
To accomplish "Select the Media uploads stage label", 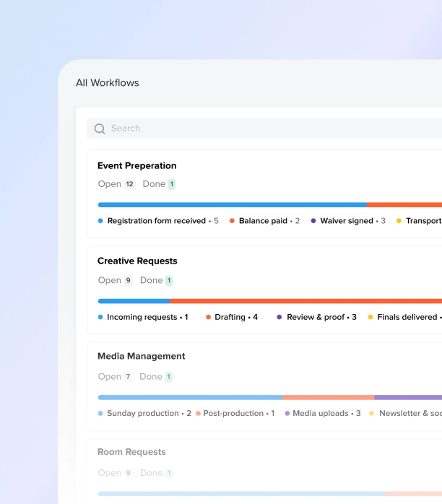I will pyautogui.click(x=321, y=413).
